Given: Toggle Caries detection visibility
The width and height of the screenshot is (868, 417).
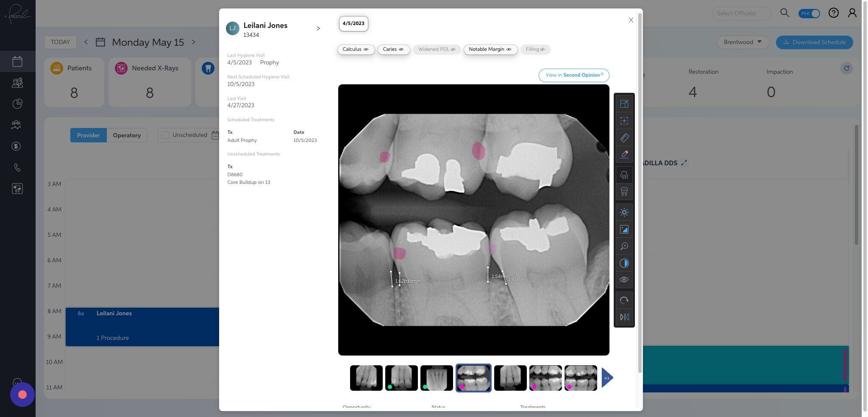Looking at the screenshot, I should 393,50.
